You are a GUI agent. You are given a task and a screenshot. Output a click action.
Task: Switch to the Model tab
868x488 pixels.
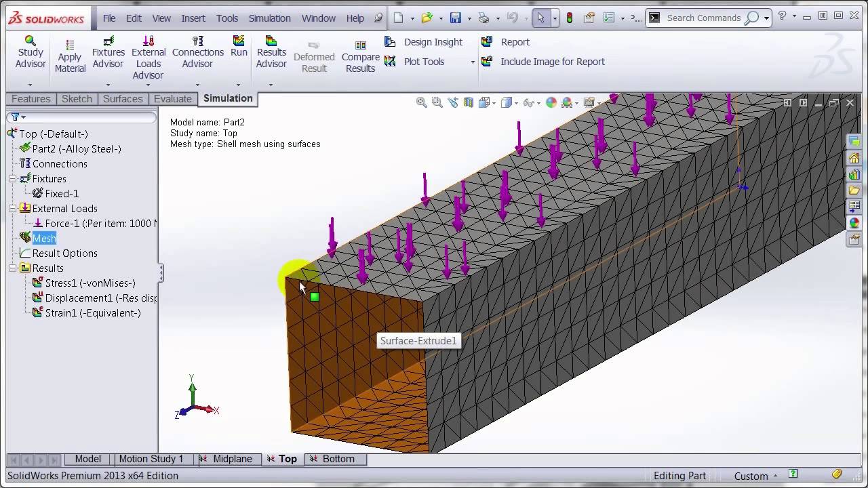coord(88,459)
